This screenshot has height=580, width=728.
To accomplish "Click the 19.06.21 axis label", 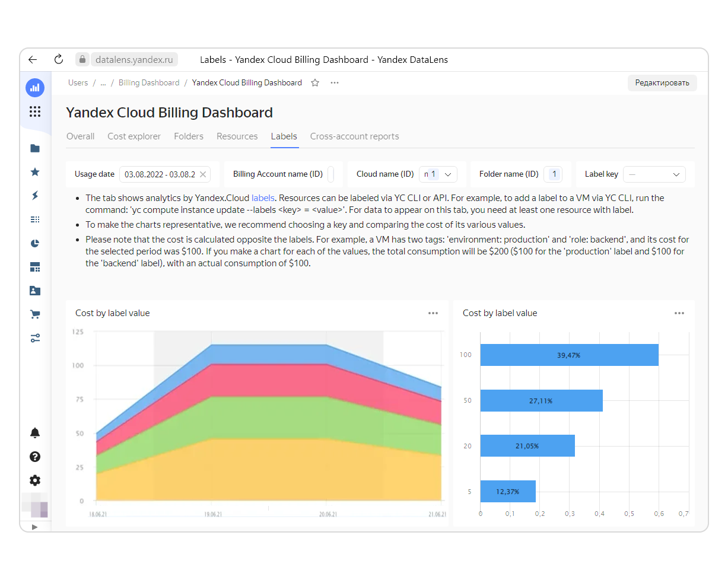I will point(212,515).
